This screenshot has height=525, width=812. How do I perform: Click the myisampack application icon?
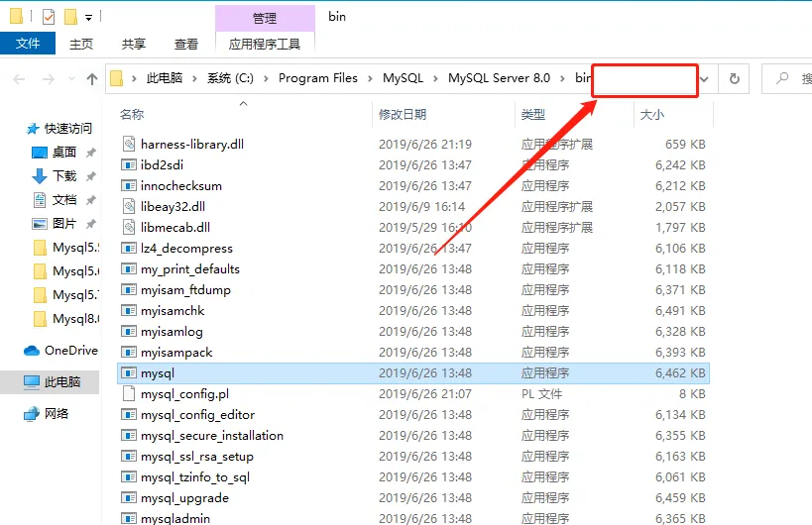pyautogui.click(x=129, y=353)
